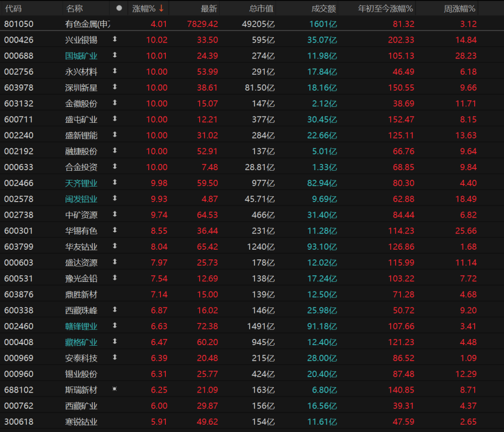The image size is (504, 432).
Task: Open the 藏格矿业 stock link
Action: 81,342
